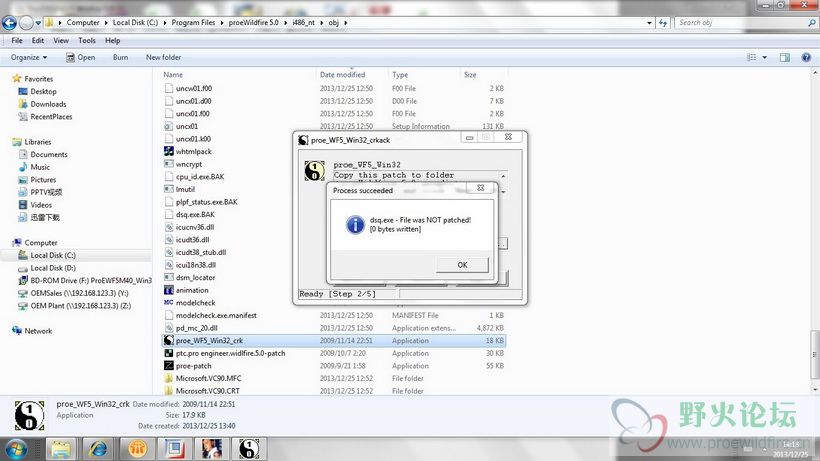Sort by the Size column header
Image resolution: width=820 pixels, height=461 pixels.
(x=470, y=75)
